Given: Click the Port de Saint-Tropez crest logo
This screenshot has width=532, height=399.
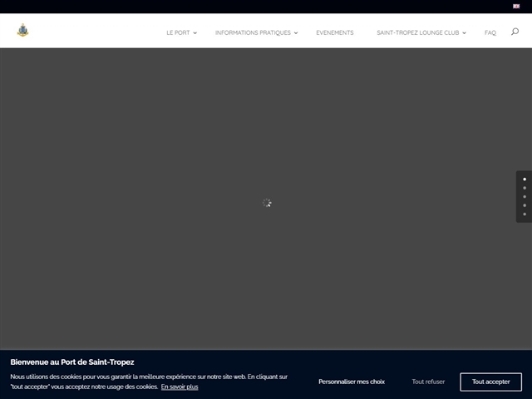Looking at the screenshot, I should pos(22,31).
